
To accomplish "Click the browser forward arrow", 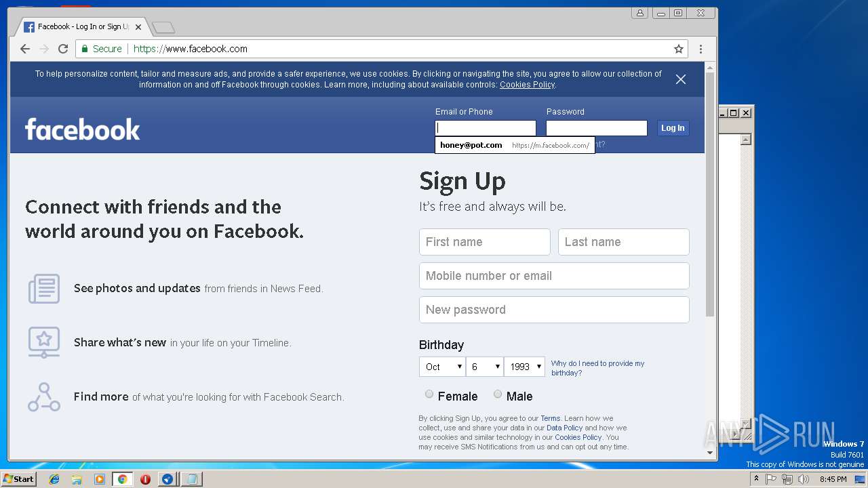I will tap(44, 49).
